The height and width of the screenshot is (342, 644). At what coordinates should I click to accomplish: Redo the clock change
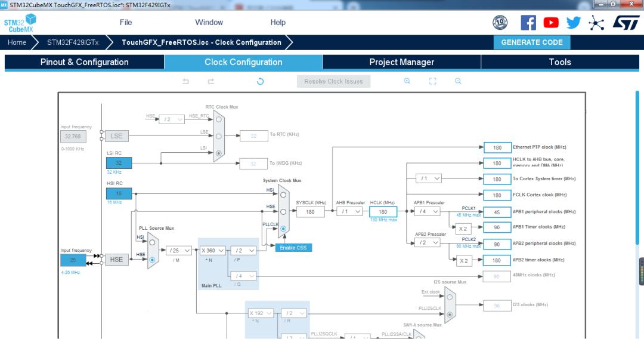coord(210,81)
